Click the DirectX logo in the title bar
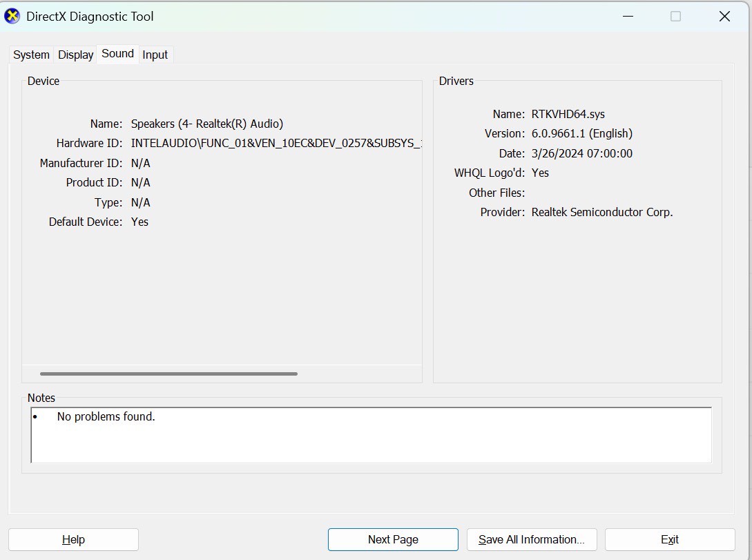Image resolution: width=752 pixels, height=560 pixels. pos(12,15)
